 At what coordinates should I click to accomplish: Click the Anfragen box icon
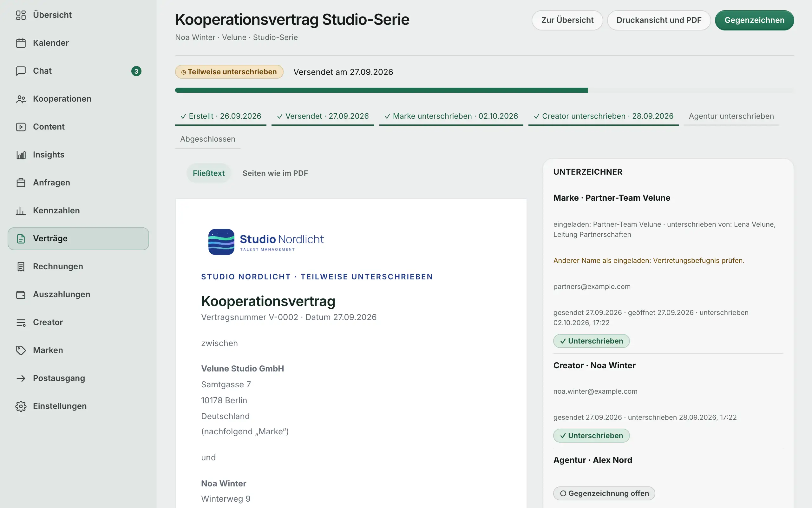(21, 183)
